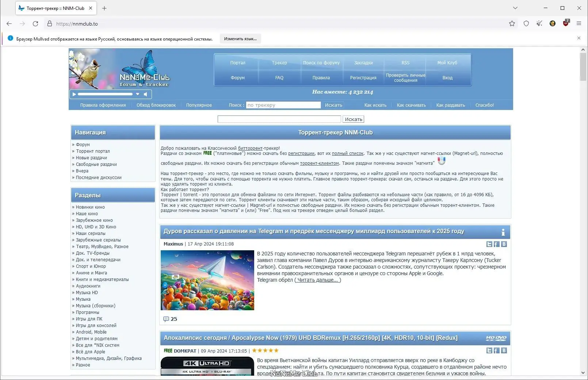Open the comments icon showing 25
588x380 pixels.
[x=166, y=319]
